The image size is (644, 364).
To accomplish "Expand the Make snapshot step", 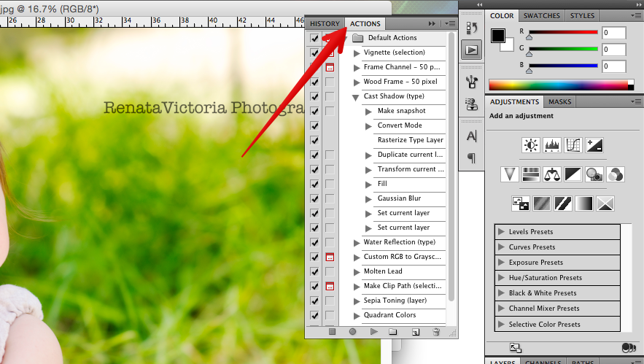I will click(368, 112).
